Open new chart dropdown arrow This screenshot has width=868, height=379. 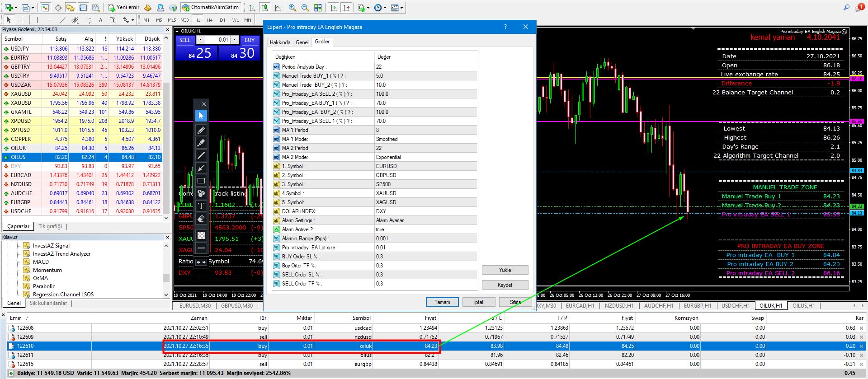coord(16,8)
